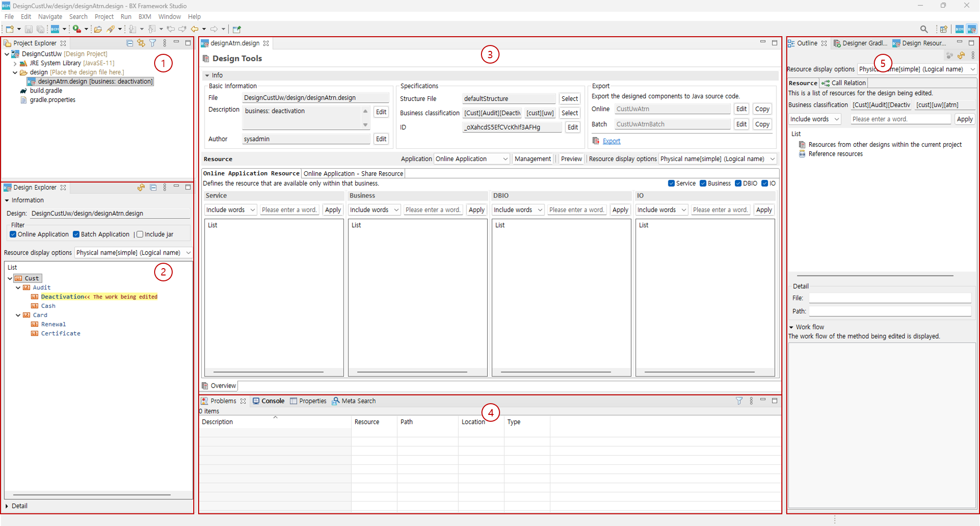Image resolution: width=980 pixels, height=526 pixels.
Task: Open the Application dropdown set to Online Application
Action: (471, 159)
